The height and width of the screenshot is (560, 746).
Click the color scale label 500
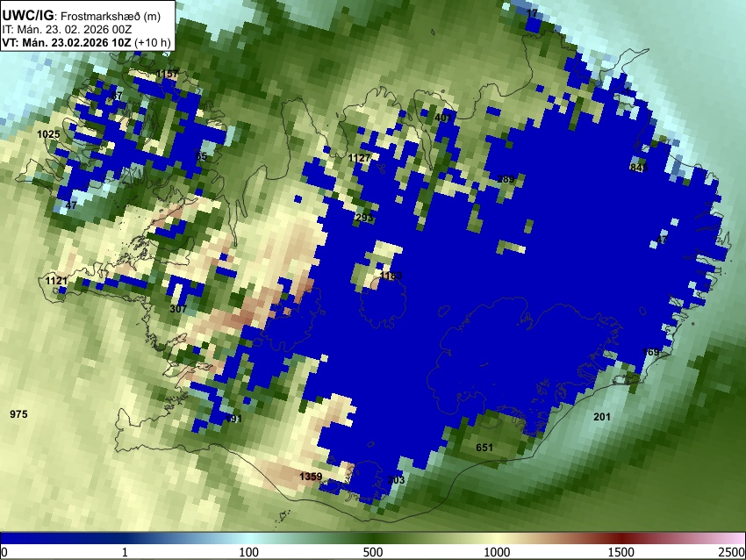click(373, 552)
